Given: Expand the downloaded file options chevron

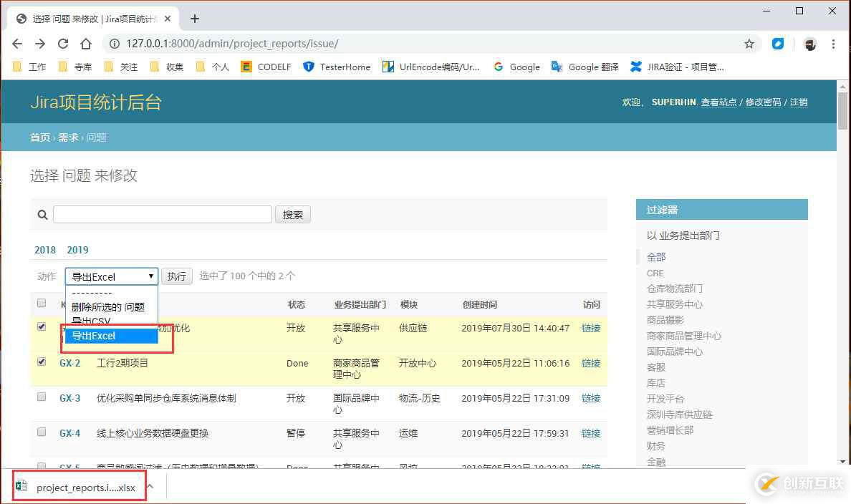Looking at the screenshot, I should pyautogui.click(x=149, y=486).
